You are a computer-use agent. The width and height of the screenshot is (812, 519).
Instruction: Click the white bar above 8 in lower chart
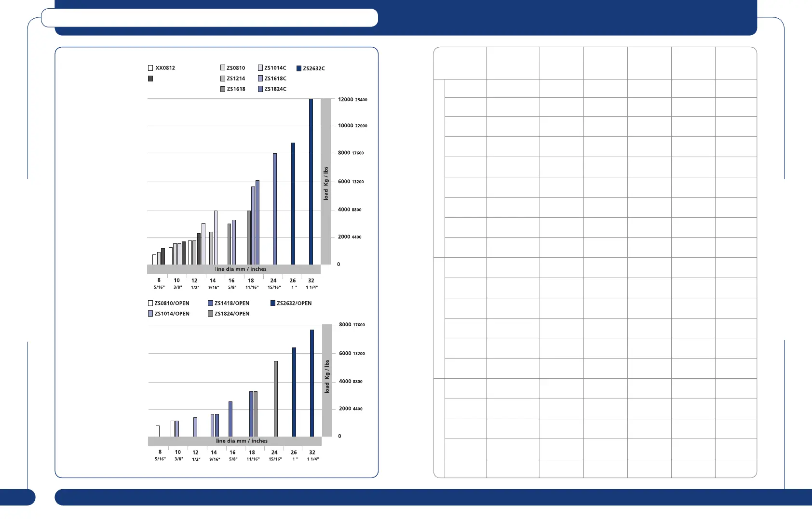tap(158, 431)
